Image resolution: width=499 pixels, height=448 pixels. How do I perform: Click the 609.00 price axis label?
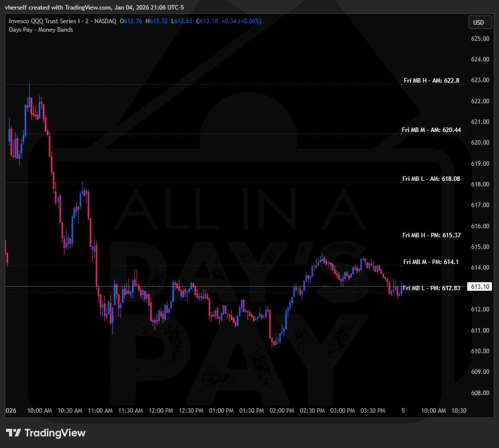480,371
